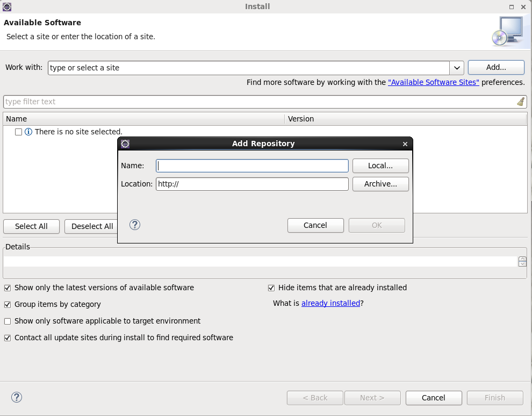The height and width of the screenshot is (416, 532).
Task: Sort by the Version column header
Action: pos(301,119)
